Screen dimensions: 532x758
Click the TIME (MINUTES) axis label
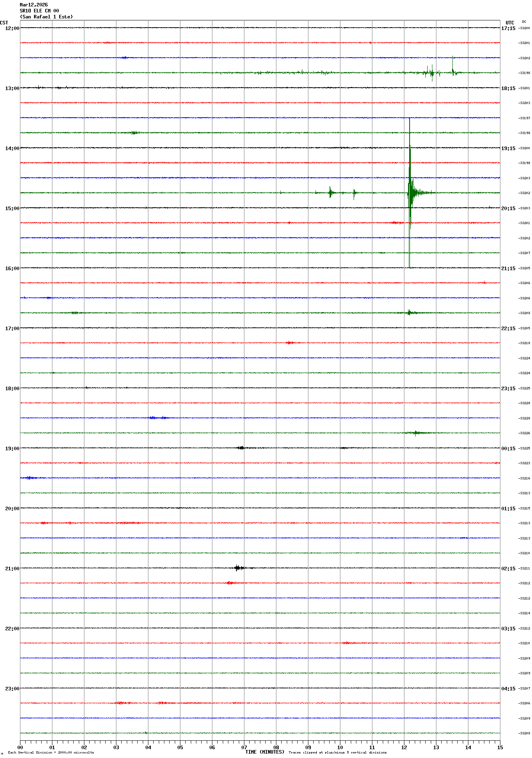pos(264,752)
